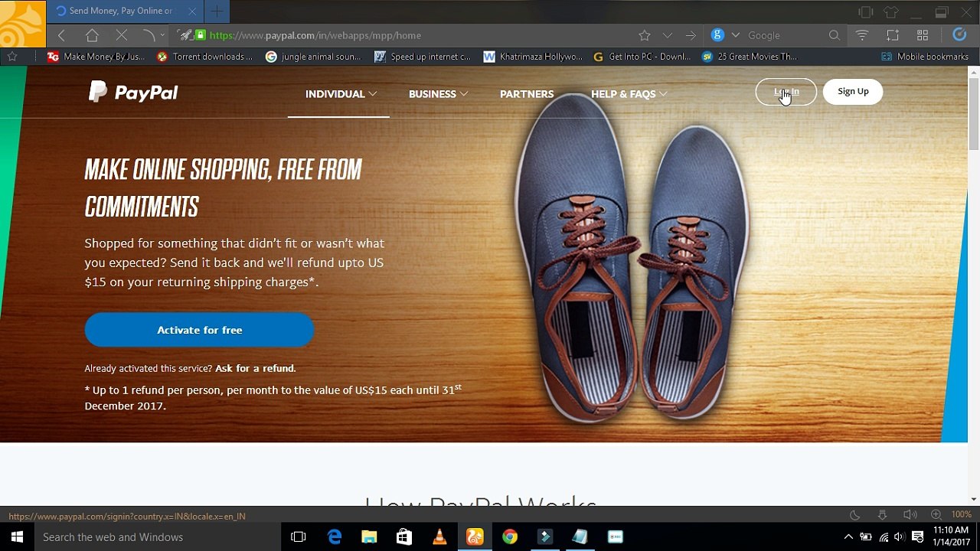Screen dimensions: 980x551
Task: Open File Explorer from the taskbar
Action: (369, 536)
